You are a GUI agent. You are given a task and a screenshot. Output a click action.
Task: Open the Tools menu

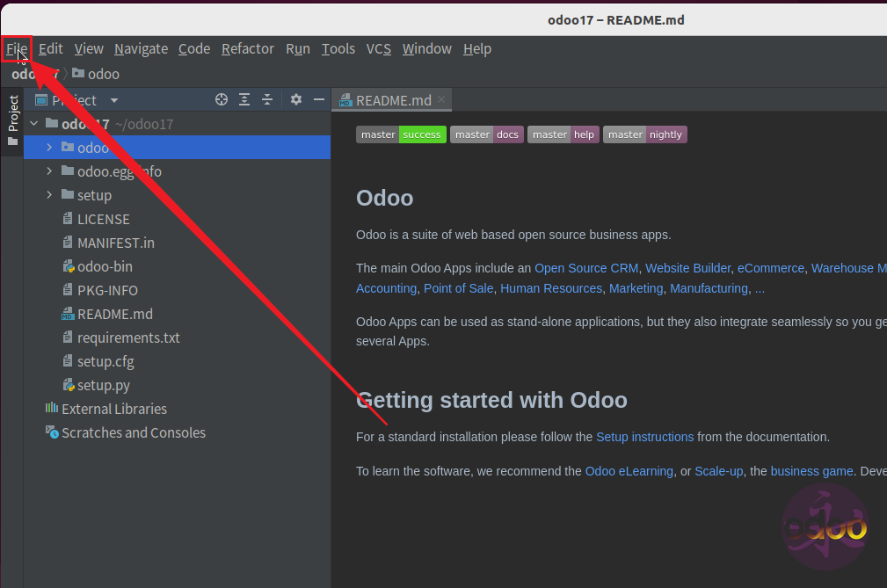(338, 49)
